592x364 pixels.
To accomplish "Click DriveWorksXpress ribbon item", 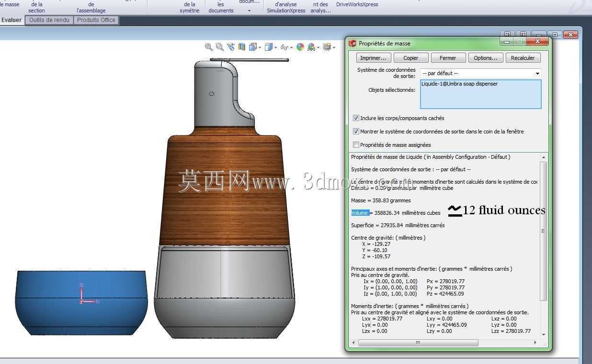I will pyautogui.click(x=357, y=4).
